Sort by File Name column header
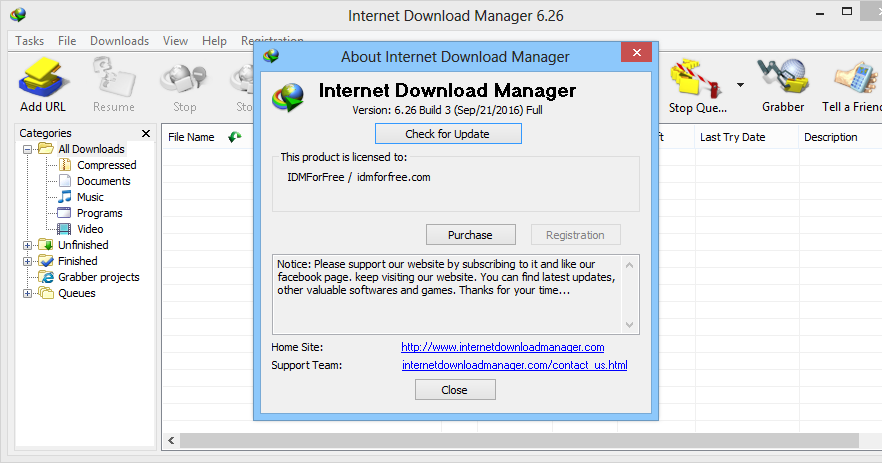 pyautogui.click(x=191, y=137)
